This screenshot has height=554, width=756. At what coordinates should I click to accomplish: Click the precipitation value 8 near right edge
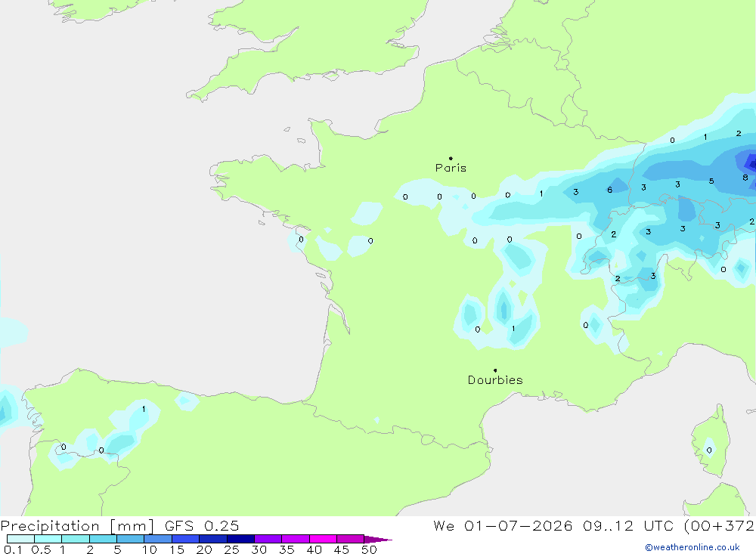tap(745, 178)
